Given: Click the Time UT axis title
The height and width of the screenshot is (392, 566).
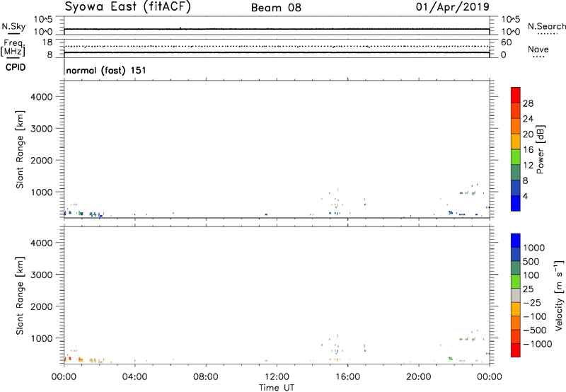Looking at the screenshot, I should point(277,386).
